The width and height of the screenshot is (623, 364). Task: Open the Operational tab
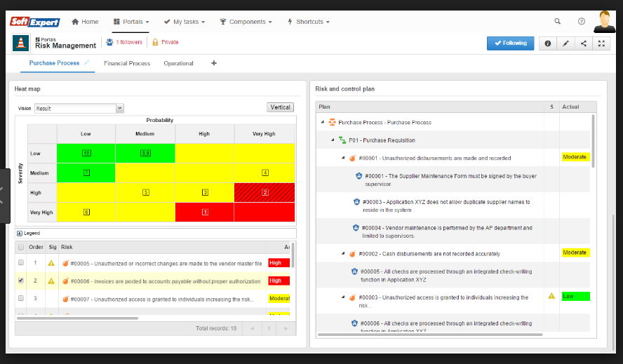click(178, 63)
